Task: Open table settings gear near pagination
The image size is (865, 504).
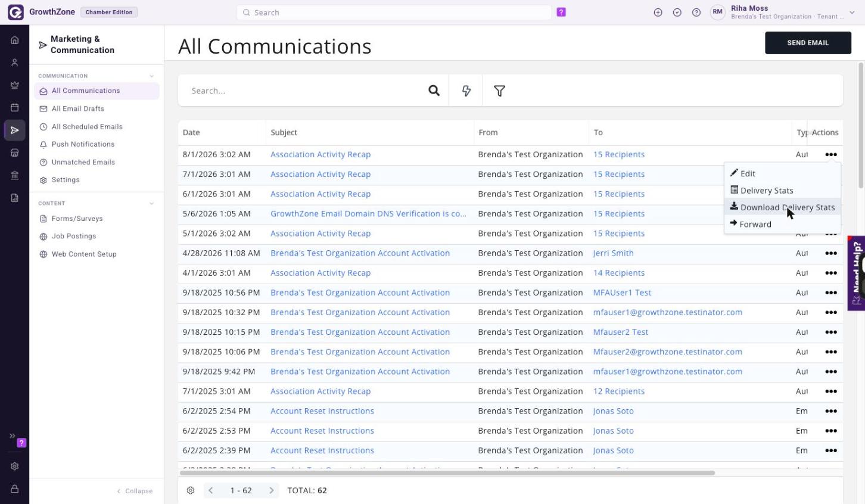Action: click(191, 490)
